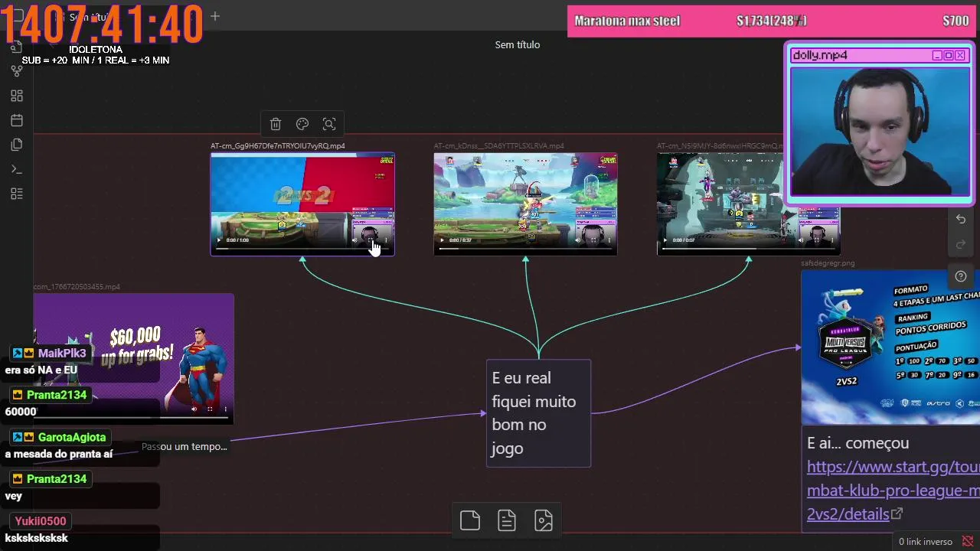Seek the AT-cm_N5l9MJY video progress bar
The height and width of the screenshot is (551, 980).
748,248
